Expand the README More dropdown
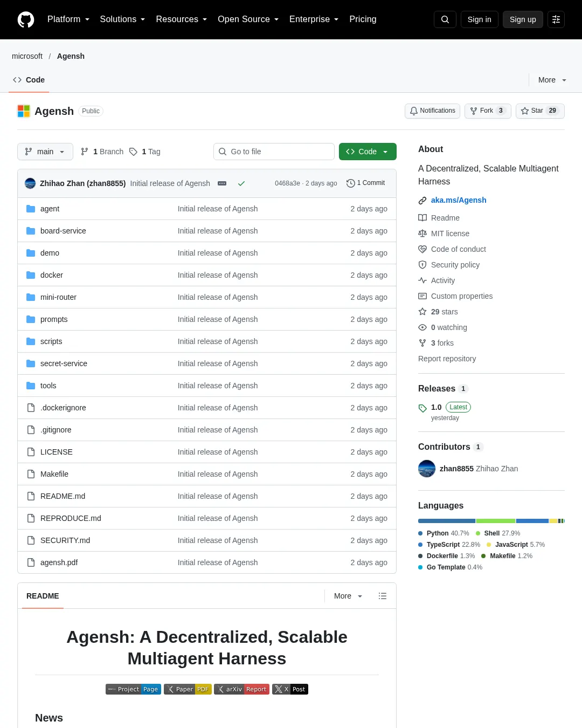Screen dimensions: 582x728 point(348,596)
